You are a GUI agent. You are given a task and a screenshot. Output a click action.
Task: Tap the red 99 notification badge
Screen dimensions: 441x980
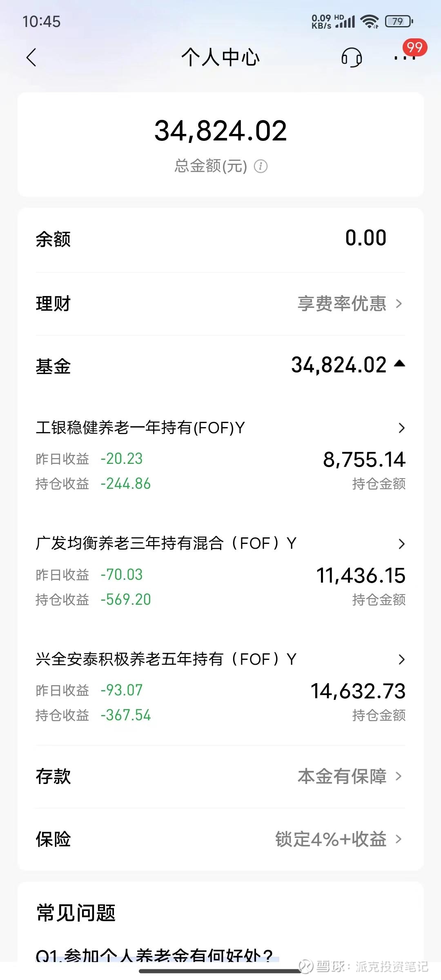pos(415,47)
